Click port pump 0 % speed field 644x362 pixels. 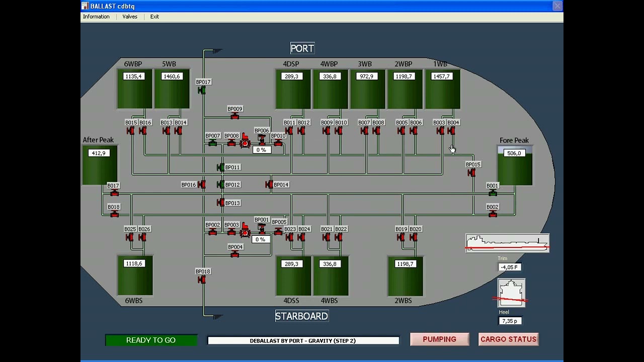coord(261,150)
